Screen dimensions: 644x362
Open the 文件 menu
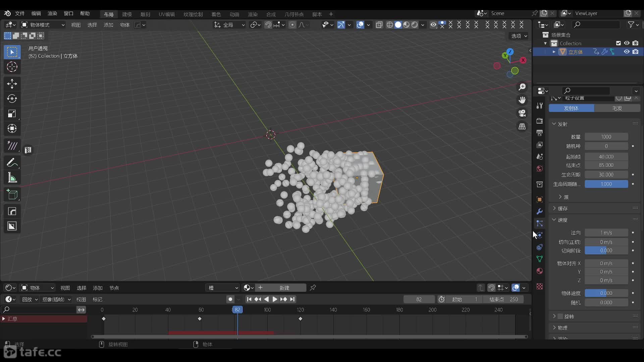click(20, 13)
